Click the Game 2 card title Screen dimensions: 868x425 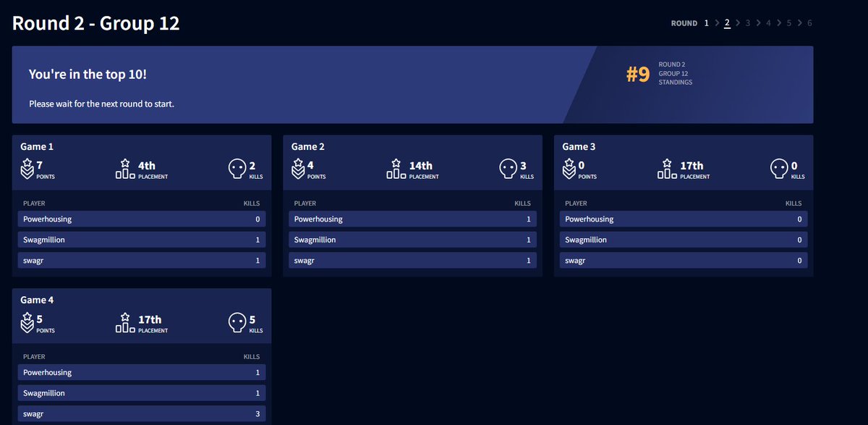pos(308,146)
